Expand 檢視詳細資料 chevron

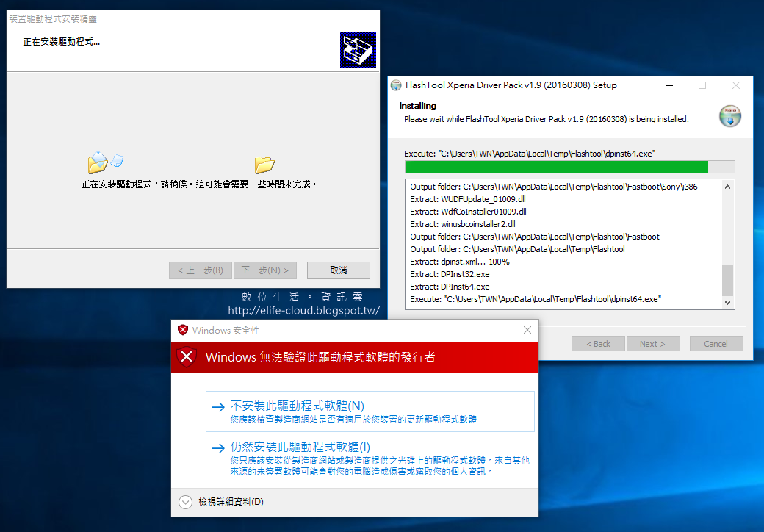[185, 502]
